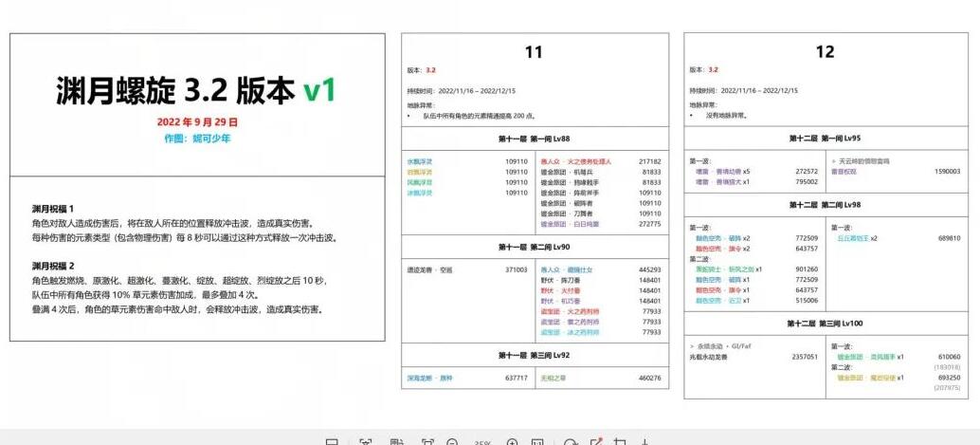Click the note 没有地脉异常
980x445 pixels.
(727, 116)
